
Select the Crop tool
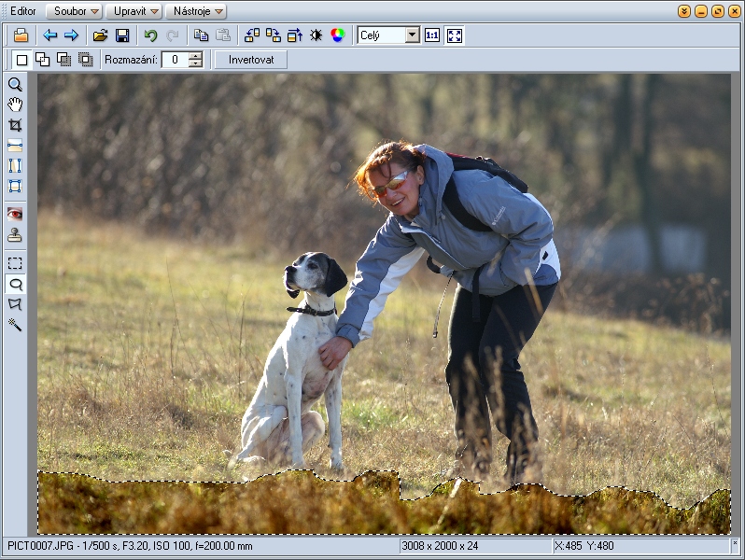coord(15,125)
